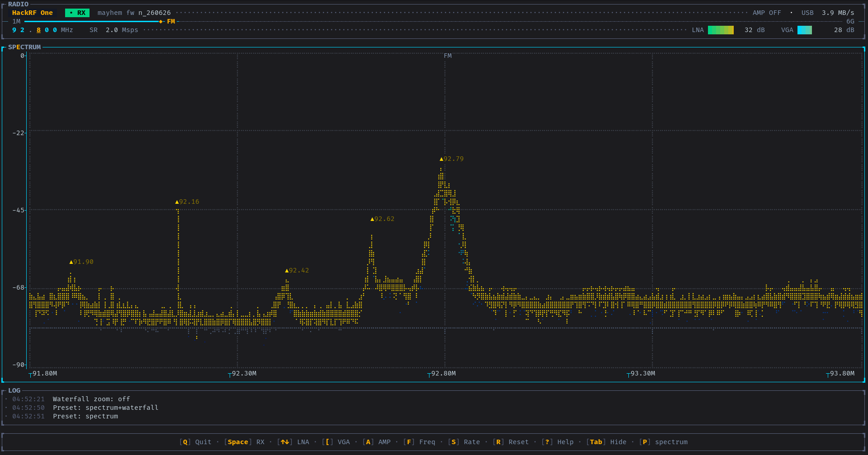Click the LNA gain bar
The width and height of the screenshot is (868, 455).
(x=721, y=30)
